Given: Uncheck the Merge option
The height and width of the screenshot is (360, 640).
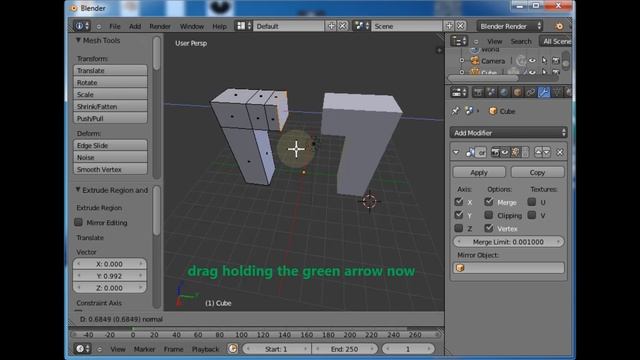Looking at the screenshot, I should pyautogui.click(x=489, y=202).
